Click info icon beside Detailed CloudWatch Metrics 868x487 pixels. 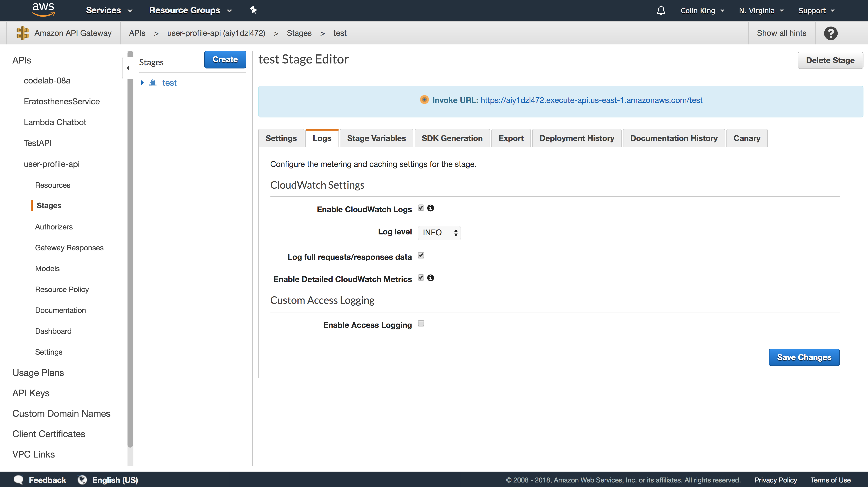[x=430, y=278]
